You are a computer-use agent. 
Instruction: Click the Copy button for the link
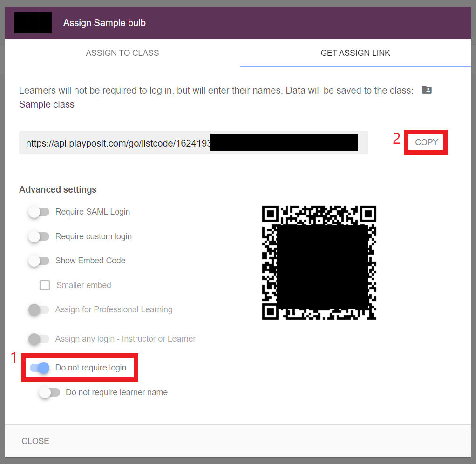(x=426, y=142)
